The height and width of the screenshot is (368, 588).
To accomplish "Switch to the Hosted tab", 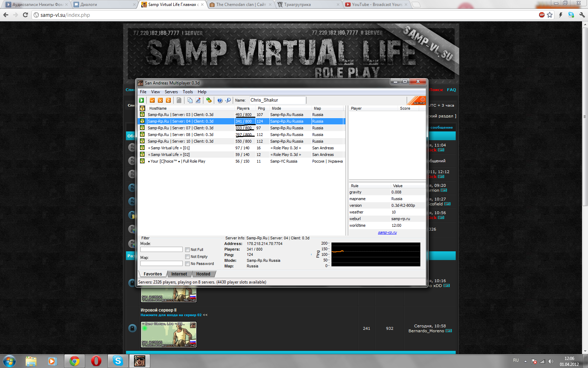I will (203, 274).
